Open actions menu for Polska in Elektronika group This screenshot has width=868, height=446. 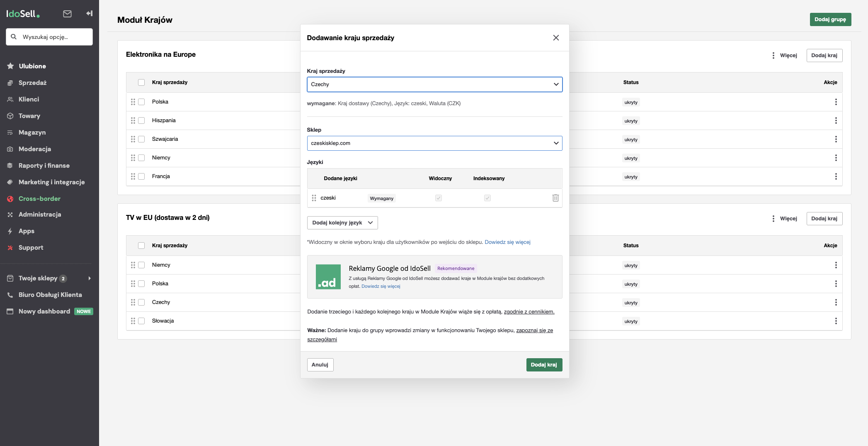(x=836, y=102)
